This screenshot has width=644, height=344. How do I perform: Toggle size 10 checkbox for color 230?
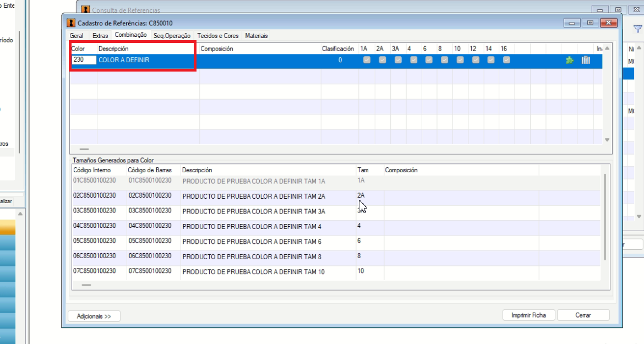[460, 60]
